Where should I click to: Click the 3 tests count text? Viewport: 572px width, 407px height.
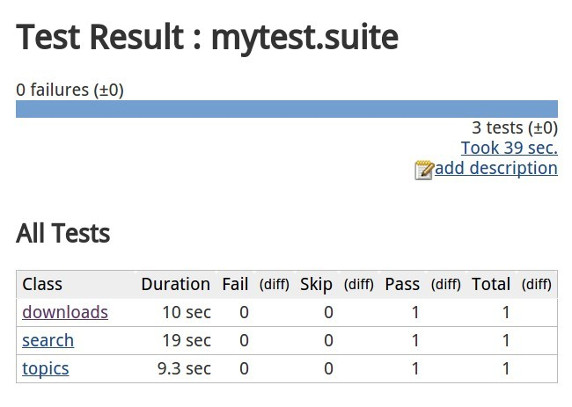point(514,128)
